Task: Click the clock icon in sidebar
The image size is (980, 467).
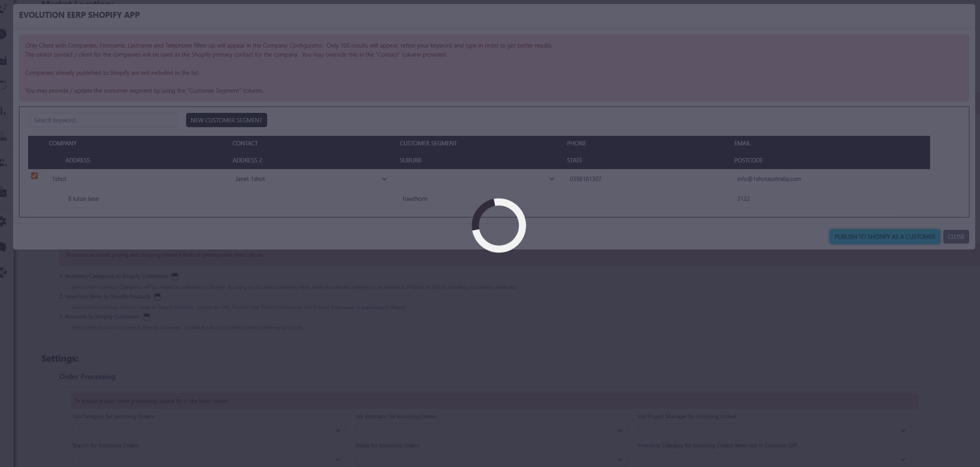Action: pos(3,34)
